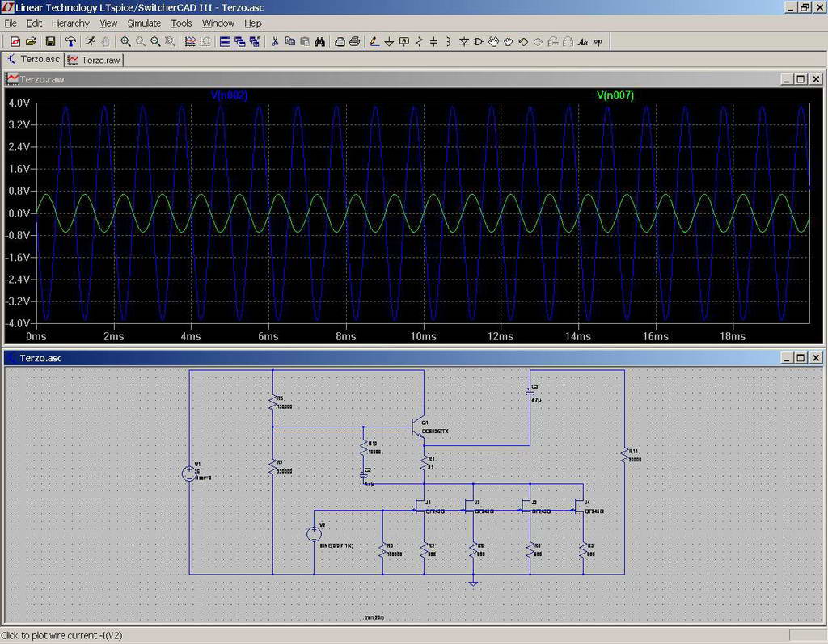Save the schematic with the floppy icon

coord(50,42)
